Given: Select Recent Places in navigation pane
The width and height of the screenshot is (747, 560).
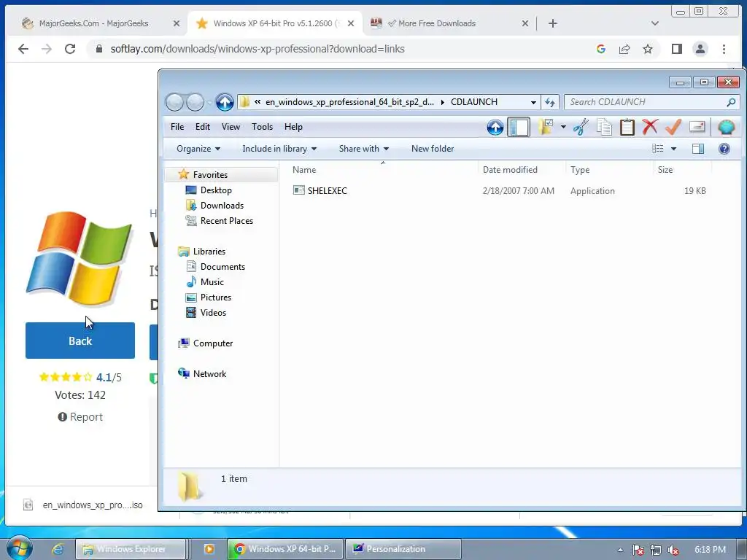Looking at the screenshot, I should (x=227, y=220).
